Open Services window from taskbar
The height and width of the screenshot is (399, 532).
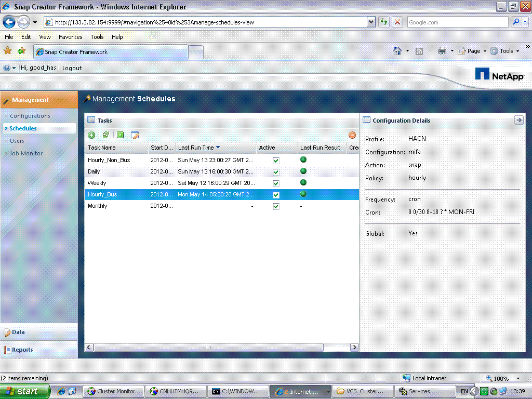click(x=425, y=391)
